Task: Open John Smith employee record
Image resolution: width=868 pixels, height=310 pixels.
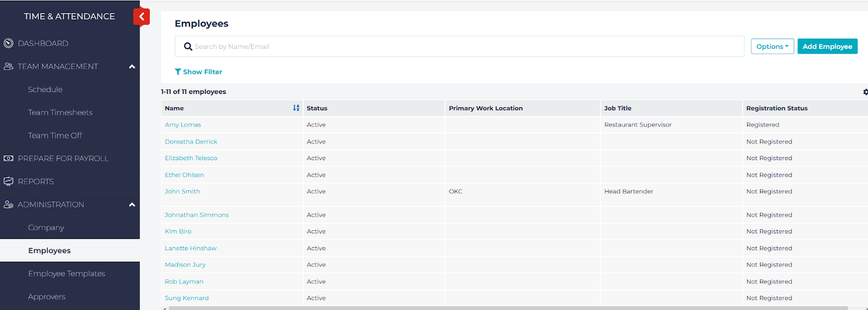Action: [x=182, y=192]
